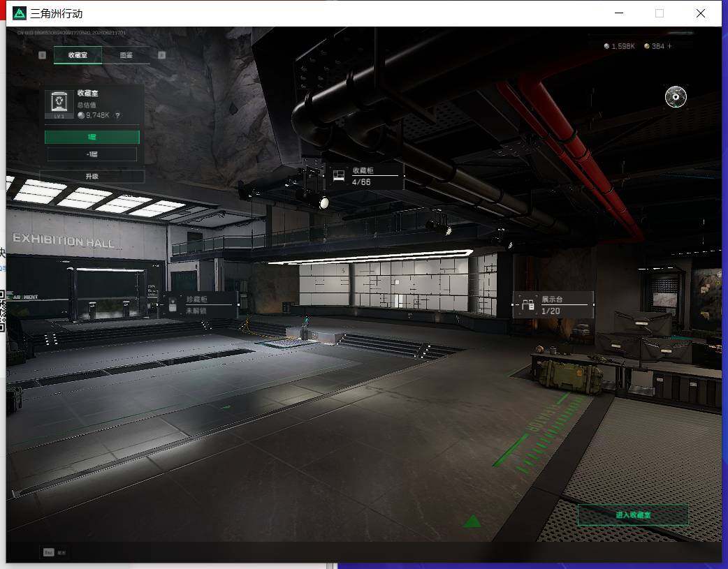This screenshot has width=728, height=569.
Task: Click the plus next to 384 currency
Action: (x=669, y=46)
